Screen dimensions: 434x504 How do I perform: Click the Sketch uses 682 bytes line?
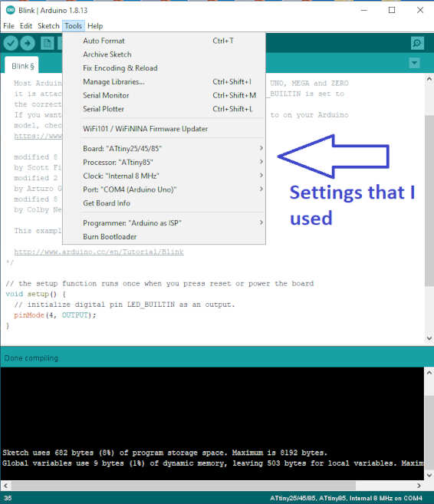click(x=165, y=453)
